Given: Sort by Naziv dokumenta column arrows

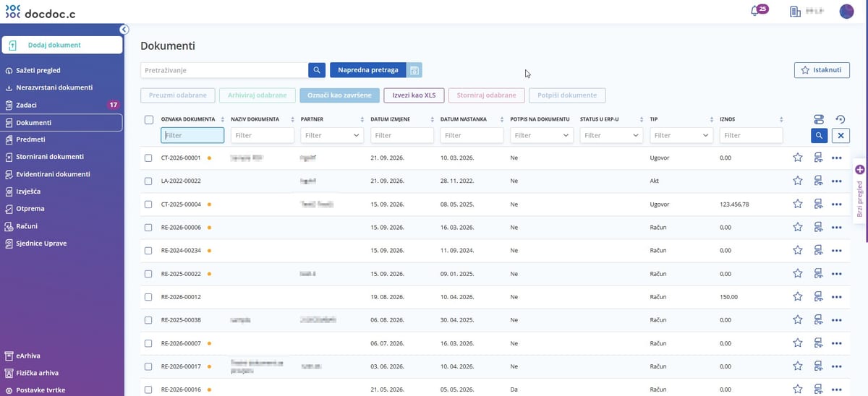Looking at the screenshot, I should coord(292,119).
